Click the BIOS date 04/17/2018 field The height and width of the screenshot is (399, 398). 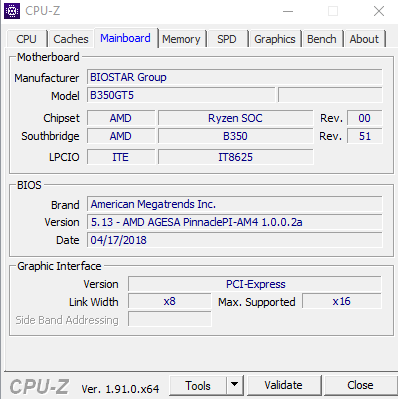(235, 240)
